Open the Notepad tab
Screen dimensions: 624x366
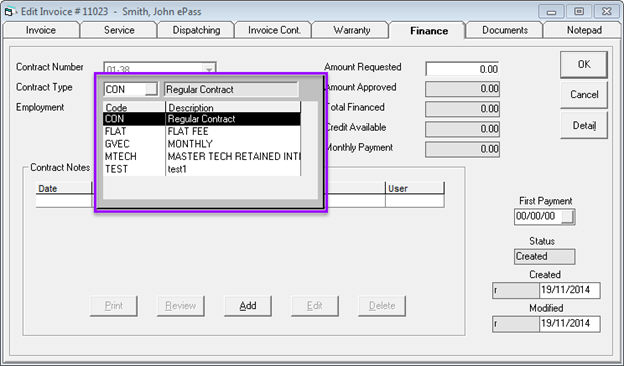coord(584,30)
